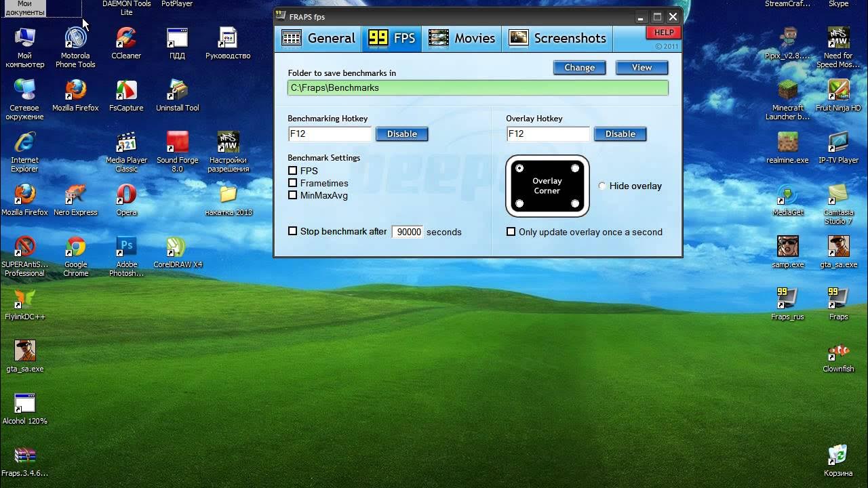The image size is (868, 488).
Task: Select the Pipix_v2.8 desktop icon
Action: tap(787, 44)
